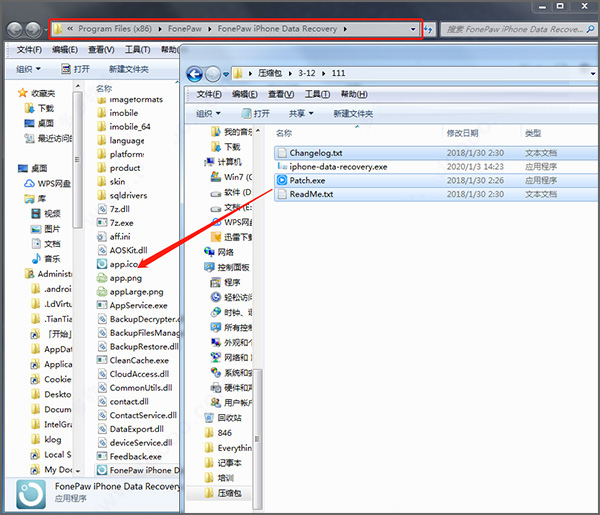600x515 pixels.
Task: Sort by the 修改日期 column header
Action: point(462,133)
